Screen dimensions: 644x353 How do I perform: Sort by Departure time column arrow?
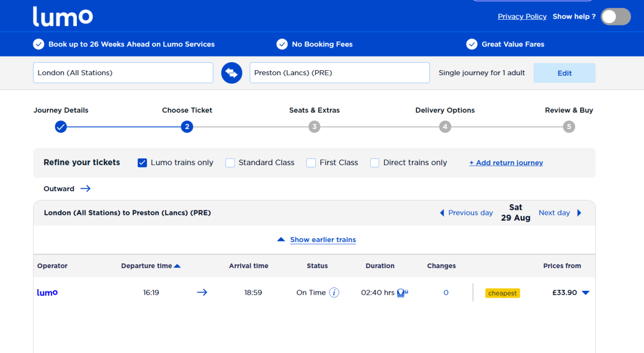[x=177, y=266]
